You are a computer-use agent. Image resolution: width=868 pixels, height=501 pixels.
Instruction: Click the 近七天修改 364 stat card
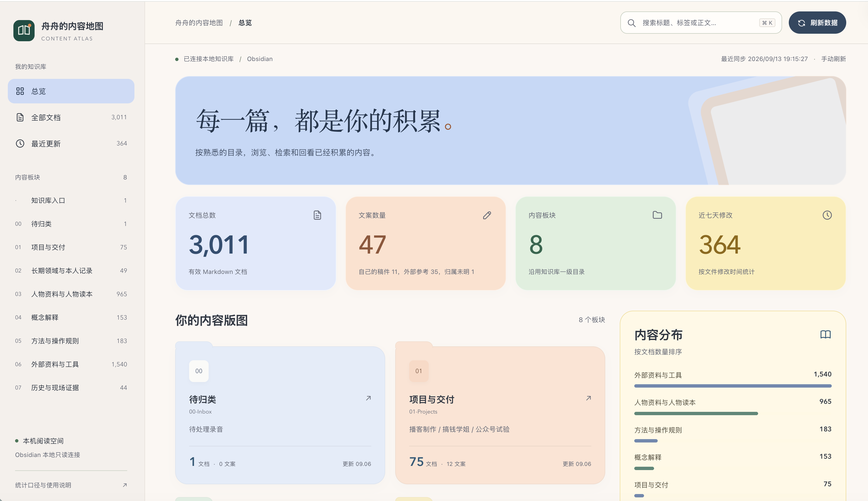pyautogui.click(x=766, y=243)
